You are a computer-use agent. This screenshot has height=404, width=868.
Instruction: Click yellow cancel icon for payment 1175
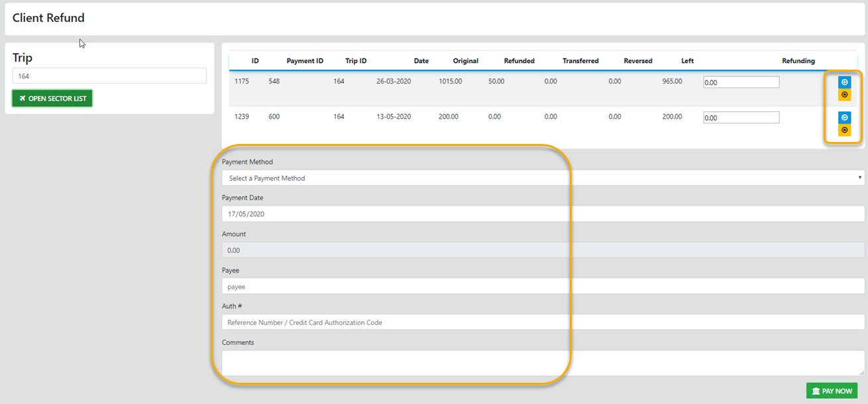pos(844,95)
